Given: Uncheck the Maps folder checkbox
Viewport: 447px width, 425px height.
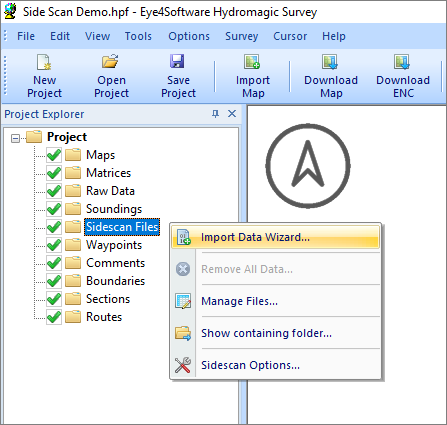Looking at the screenshot, I should coord(54,155).
